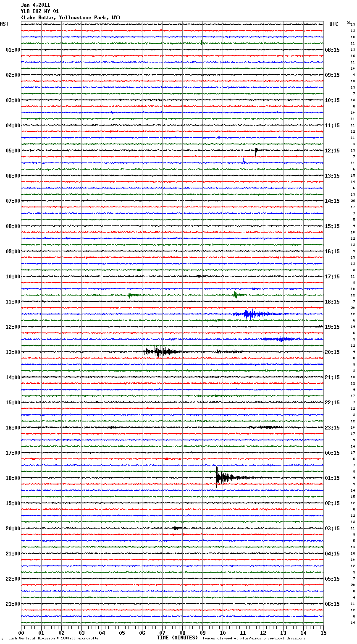Click minute tick label '00' on bottom axis

point(21,633)
